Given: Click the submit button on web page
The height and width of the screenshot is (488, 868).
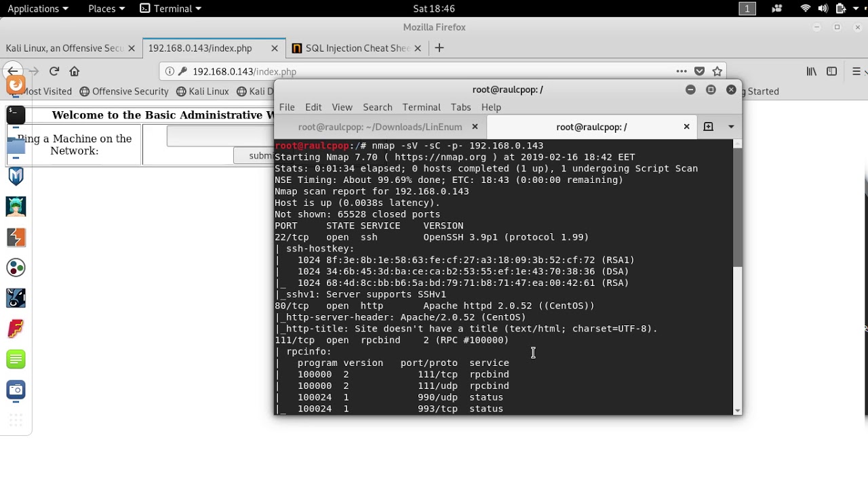Looking at the screenshot, I should 254,155.
